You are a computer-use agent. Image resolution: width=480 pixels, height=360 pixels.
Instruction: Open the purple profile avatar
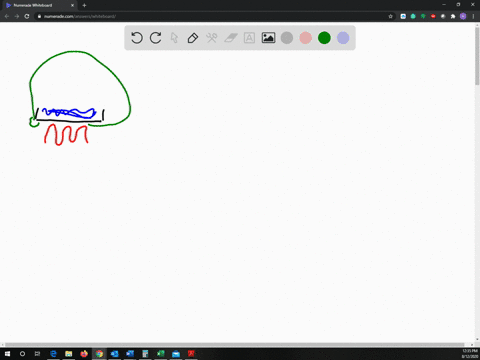tap(463, 16)
